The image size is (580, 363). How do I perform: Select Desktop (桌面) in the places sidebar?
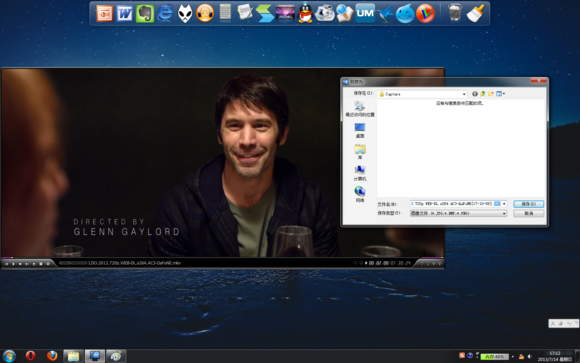coord(360,130)
